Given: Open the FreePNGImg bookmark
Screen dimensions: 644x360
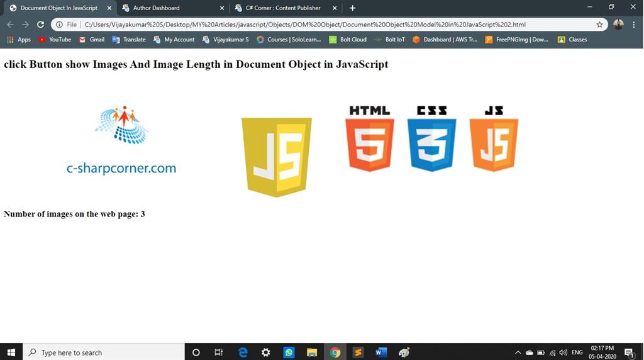Looking at the screenshot, I should (517, 40).
